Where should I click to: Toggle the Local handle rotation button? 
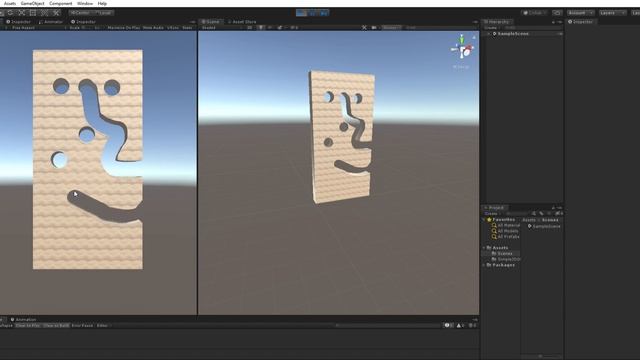pyautogui.click(x=104, y=13)
